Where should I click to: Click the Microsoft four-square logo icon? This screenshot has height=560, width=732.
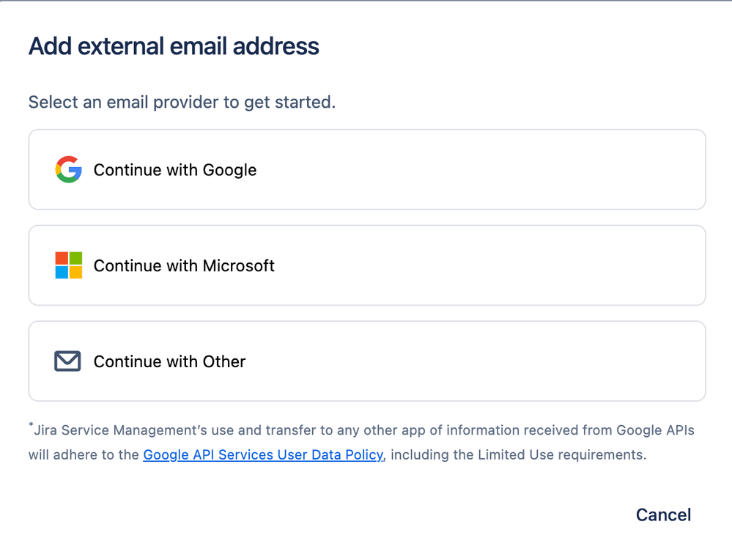68,265
